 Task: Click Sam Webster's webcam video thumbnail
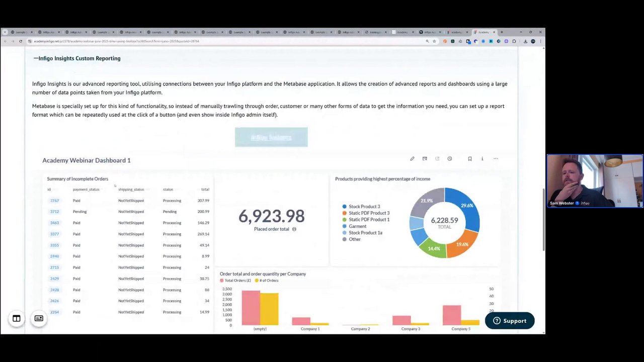pos(595,181)
